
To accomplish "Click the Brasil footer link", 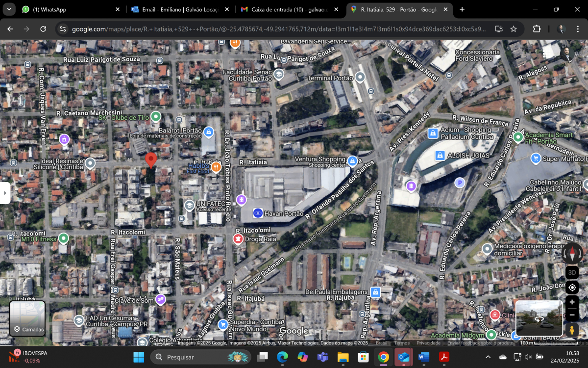I will coord(381,343).
